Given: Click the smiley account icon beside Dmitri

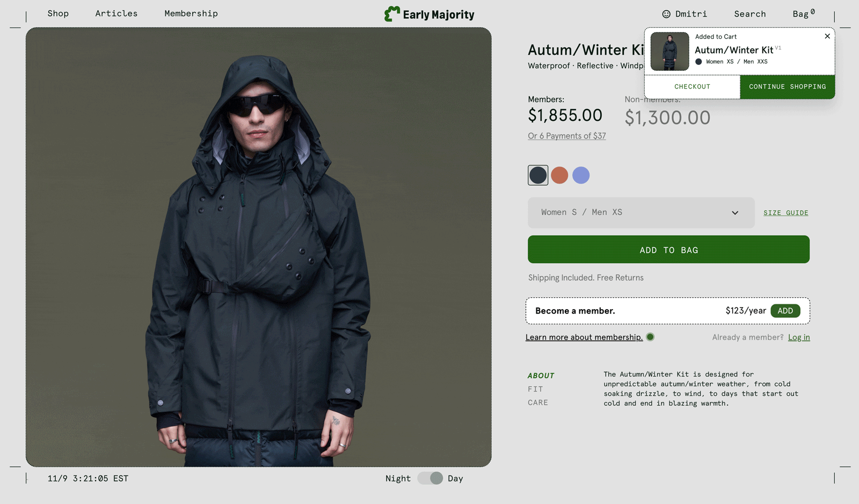Looking at the screenshot, I should pyautogui.click(x=666, y=14).
